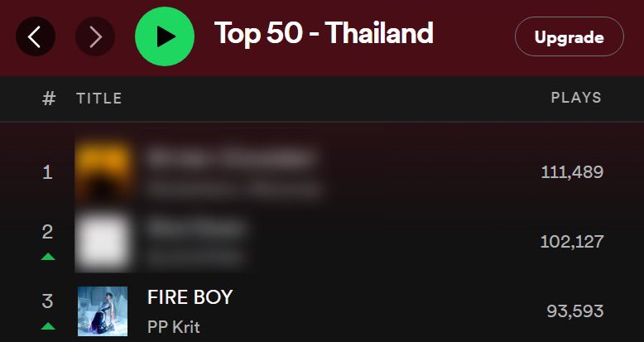Click the # column header
644x342 pixels.
coord(49,99)
